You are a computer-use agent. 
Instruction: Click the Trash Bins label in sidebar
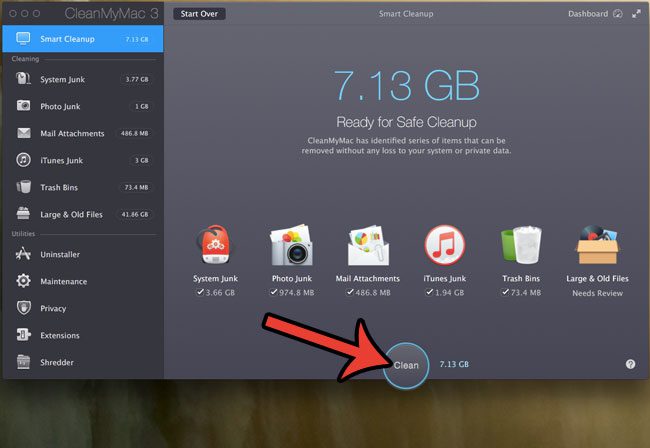[59, 187]
